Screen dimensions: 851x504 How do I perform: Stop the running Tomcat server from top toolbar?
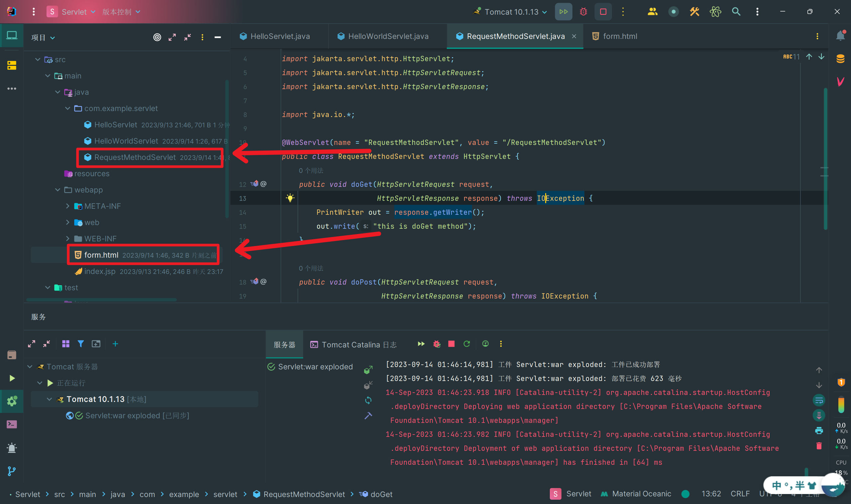coord(603,12)
